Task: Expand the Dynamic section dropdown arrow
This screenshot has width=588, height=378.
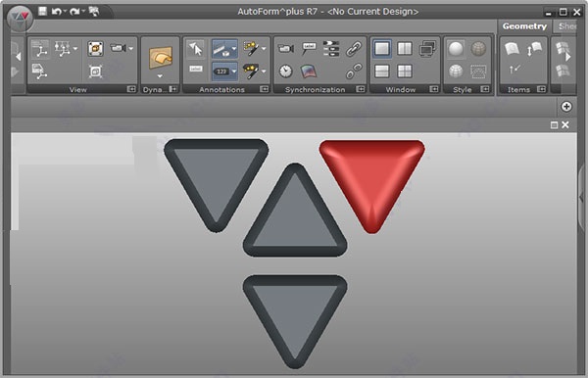Action: pos(160,76)
